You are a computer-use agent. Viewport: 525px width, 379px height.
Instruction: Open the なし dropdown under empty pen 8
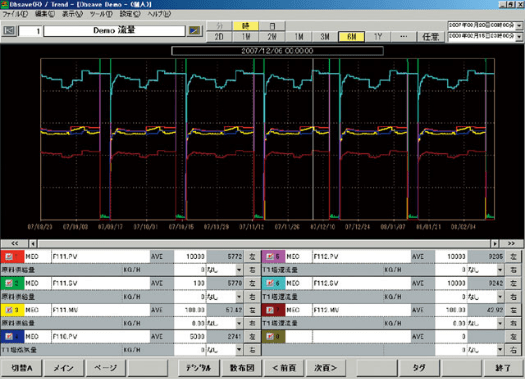[x=500, y=350]
